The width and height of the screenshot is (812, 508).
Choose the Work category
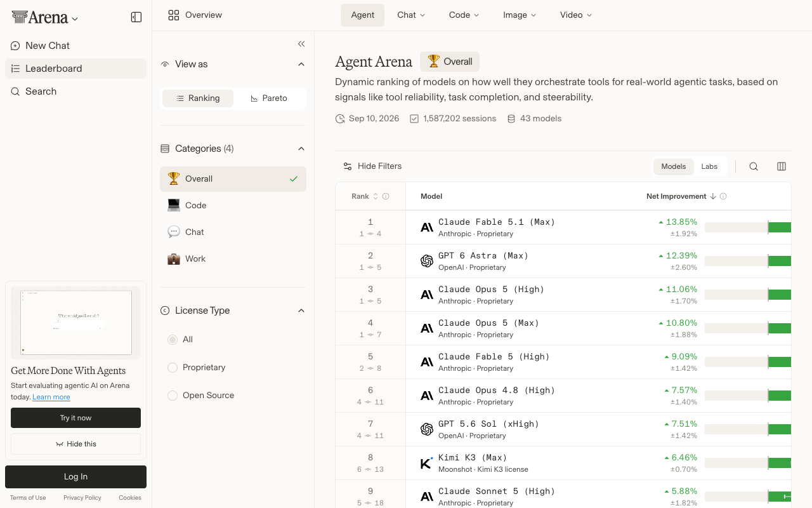tap(233, 259)
